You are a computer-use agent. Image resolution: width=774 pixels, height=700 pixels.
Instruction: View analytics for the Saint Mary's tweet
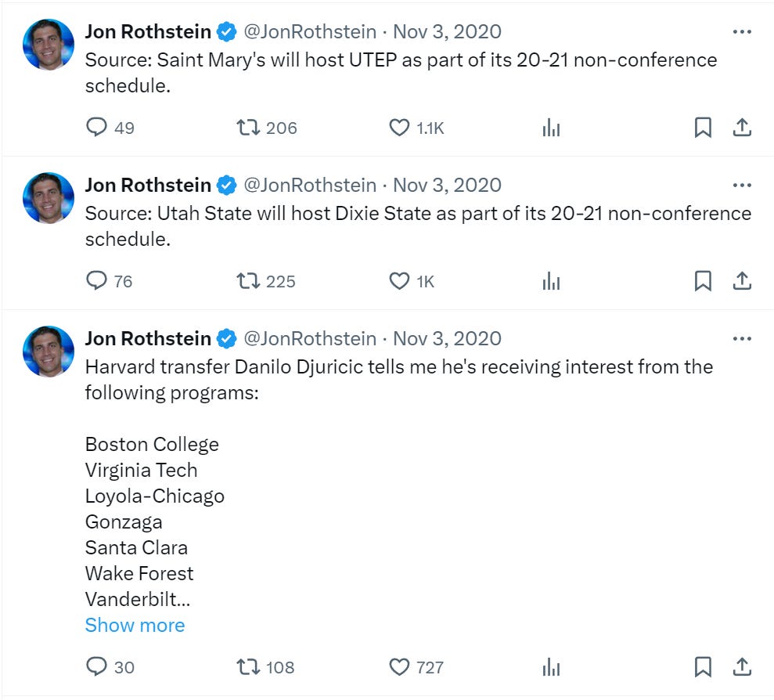551,126
